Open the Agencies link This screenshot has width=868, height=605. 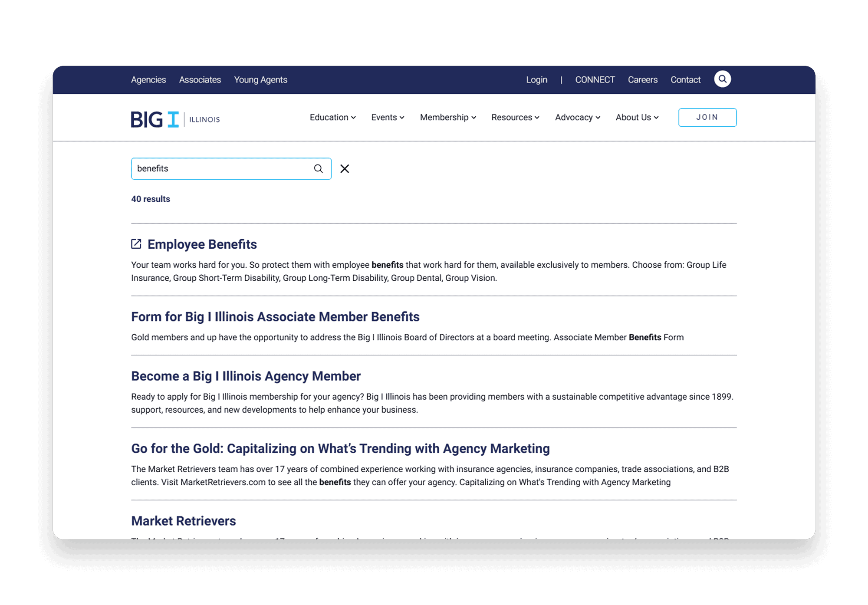pyautogui.click(x=148, y=79)
